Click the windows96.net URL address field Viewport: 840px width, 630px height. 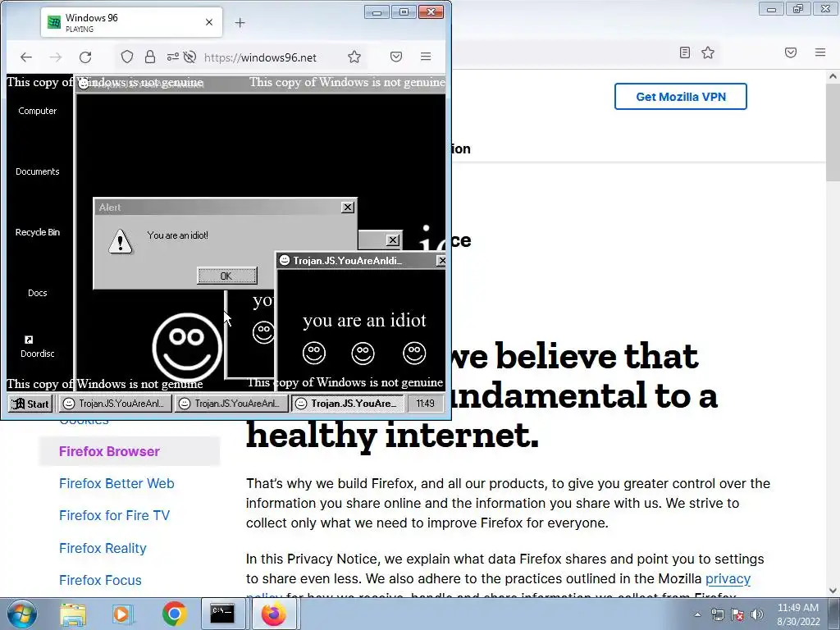coord(260,57)
